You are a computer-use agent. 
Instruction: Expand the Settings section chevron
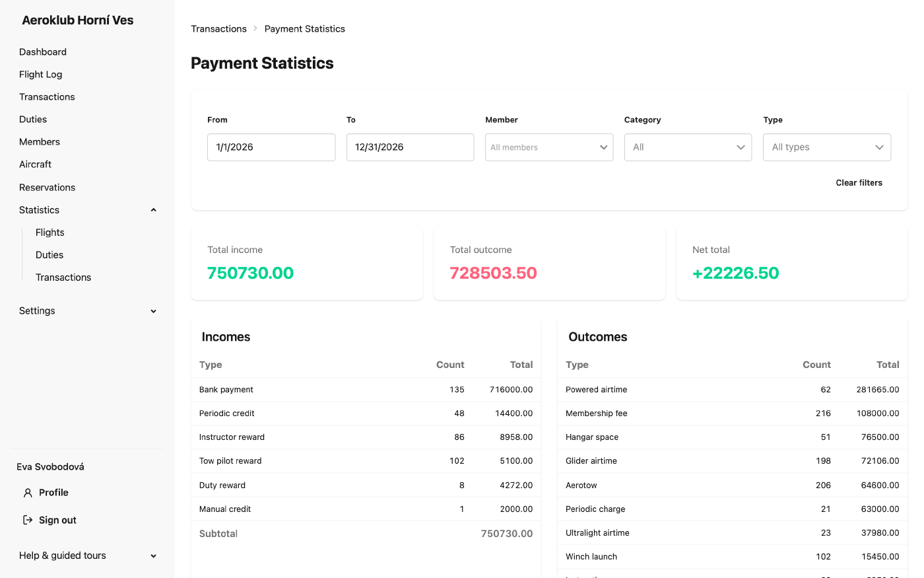click(154, 311)
